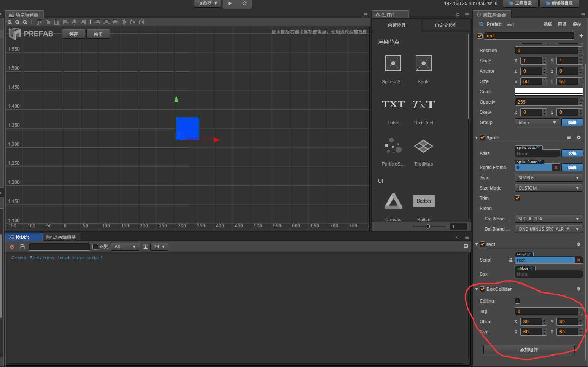Distribute nodes by bottom edges icon
This screenshot has height=367, width=588.
click(x=115, y=22)
